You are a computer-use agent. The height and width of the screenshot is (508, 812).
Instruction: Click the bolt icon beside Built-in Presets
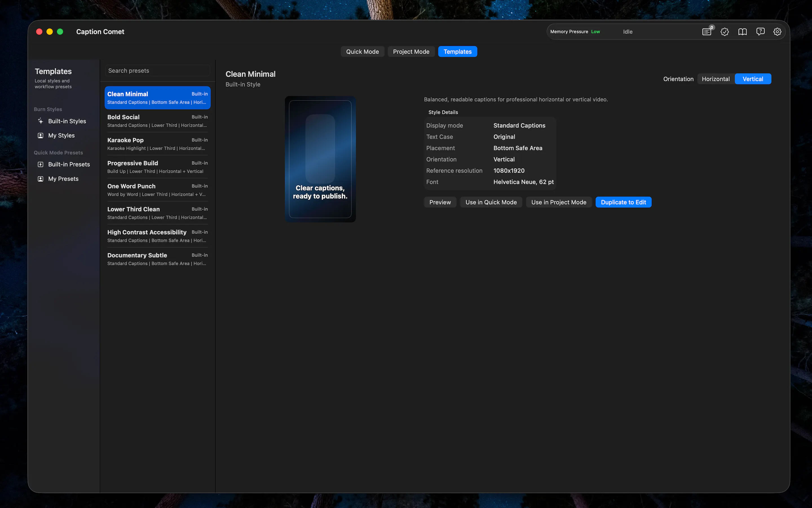(x=41, y=164)
